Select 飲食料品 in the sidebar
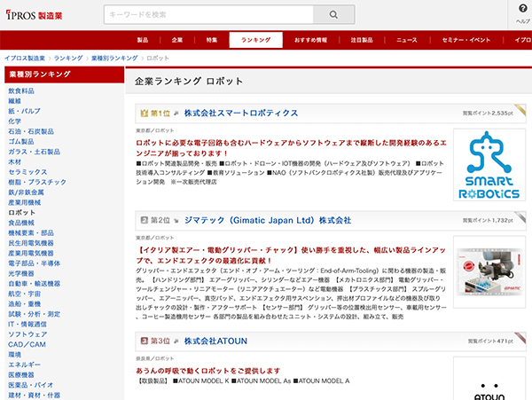Screen dimensions: 532x400 click(x=21, y=90)
